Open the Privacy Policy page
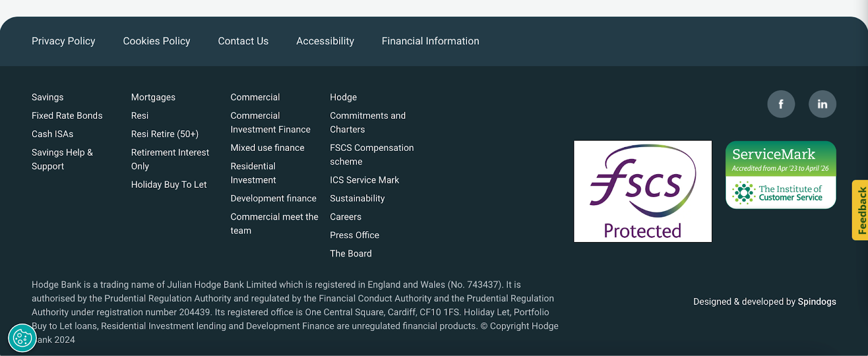 63,41
